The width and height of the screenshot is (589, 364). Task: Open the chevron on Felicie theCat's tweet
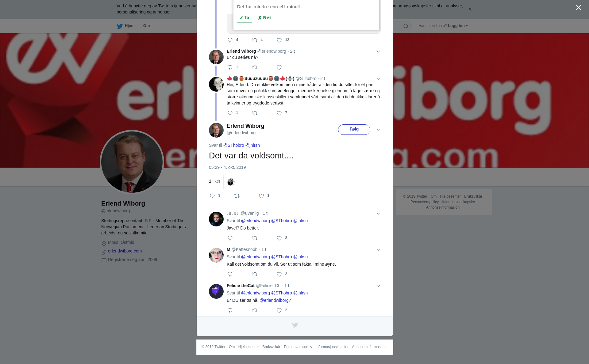pyautogui.click(x=378, y=286)
